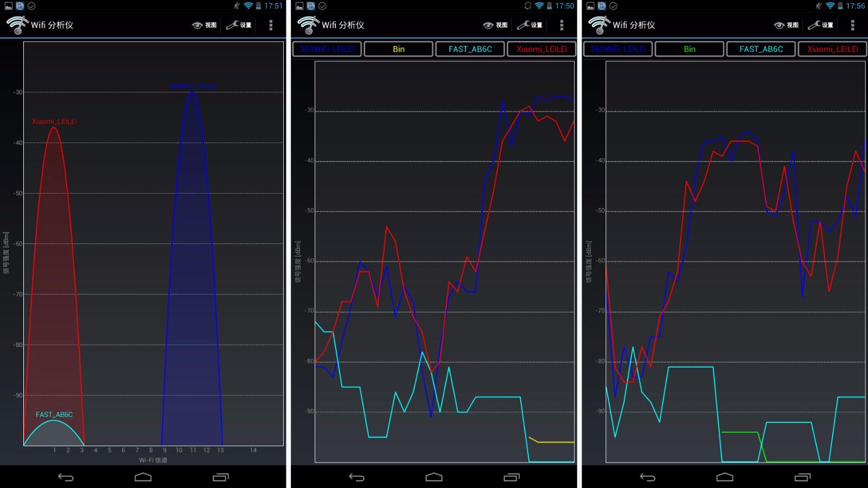Toggle the green Bin network filter

pos(690,49)
